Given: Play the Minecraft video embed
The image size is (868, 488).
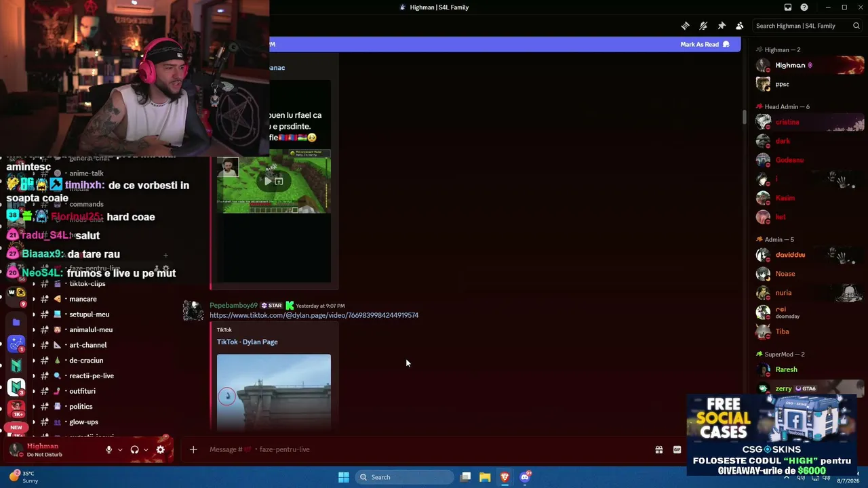Looking at the screenshot, I should pos(268,181).
